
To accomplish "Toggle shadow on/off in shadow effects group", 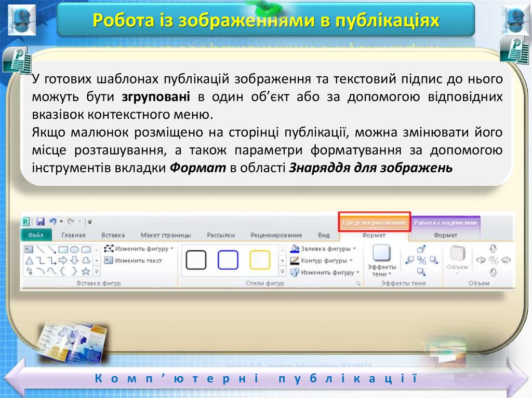I will (421, 260).
